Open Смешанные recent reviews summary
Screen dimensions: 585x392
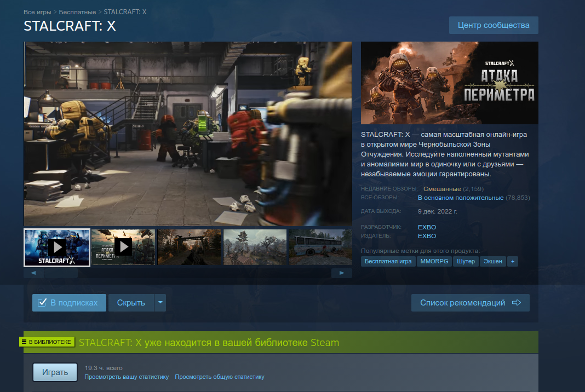click(x=442, y=189)
